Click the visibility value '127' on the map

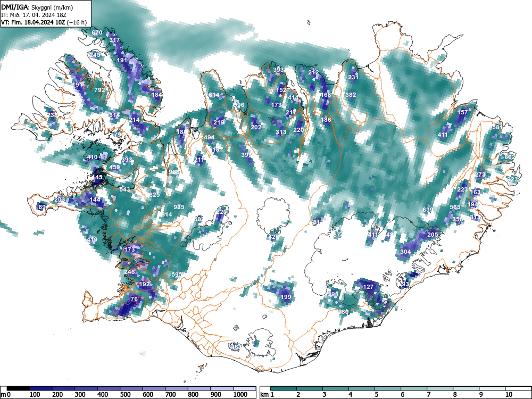pyautogui.click(x=368, y=287)
